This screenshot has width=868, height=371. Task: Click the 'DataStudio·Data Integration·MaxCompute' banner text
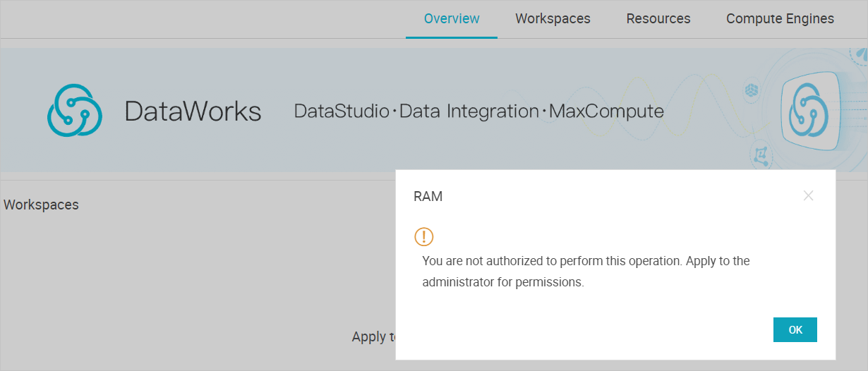tap(478, 111)
